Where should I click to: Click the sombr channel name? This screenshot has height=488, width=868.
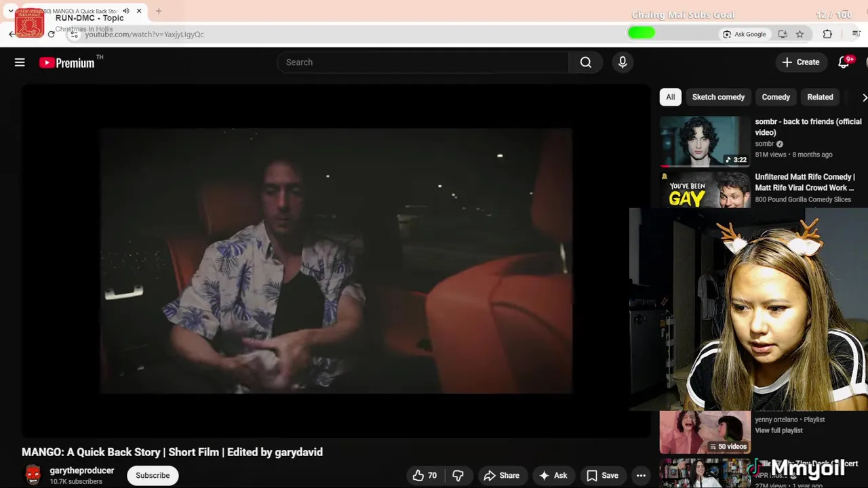(x=764, y=144)
